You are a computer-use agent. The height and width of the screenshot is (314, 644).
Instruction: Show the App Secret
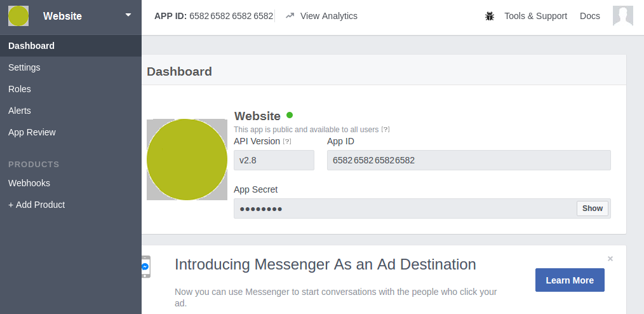tap(593, 208)
